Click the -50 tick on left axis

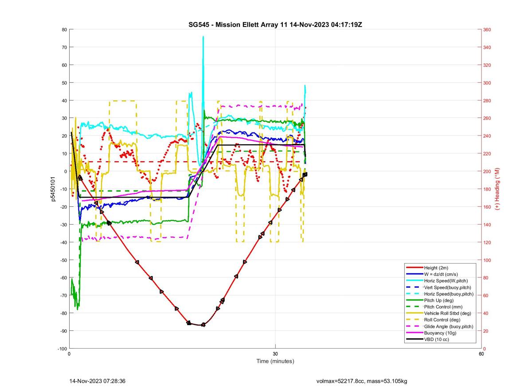63,260
